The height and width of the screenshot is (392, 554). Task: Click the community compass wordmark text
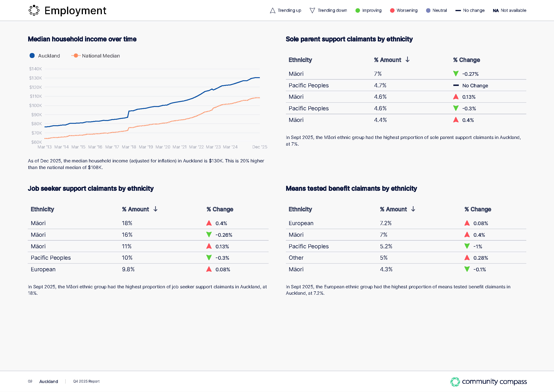click(x=494, y=382)
